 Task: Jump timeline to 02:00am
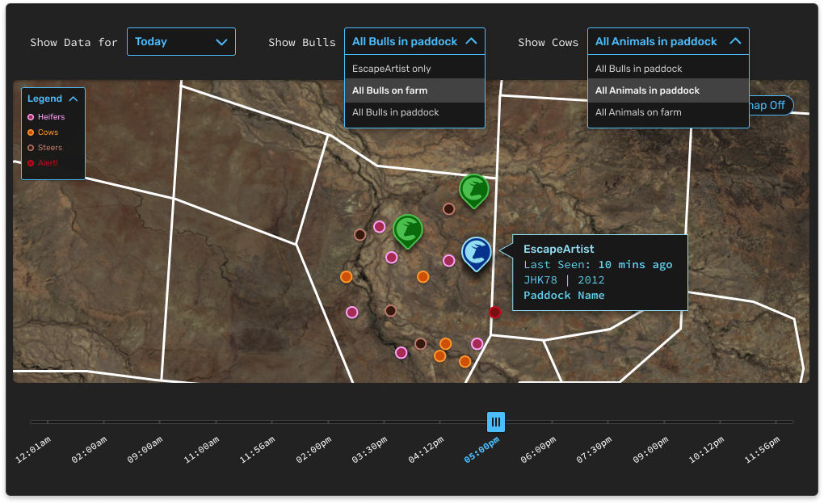pyautogui.click(x=90, y=450)
